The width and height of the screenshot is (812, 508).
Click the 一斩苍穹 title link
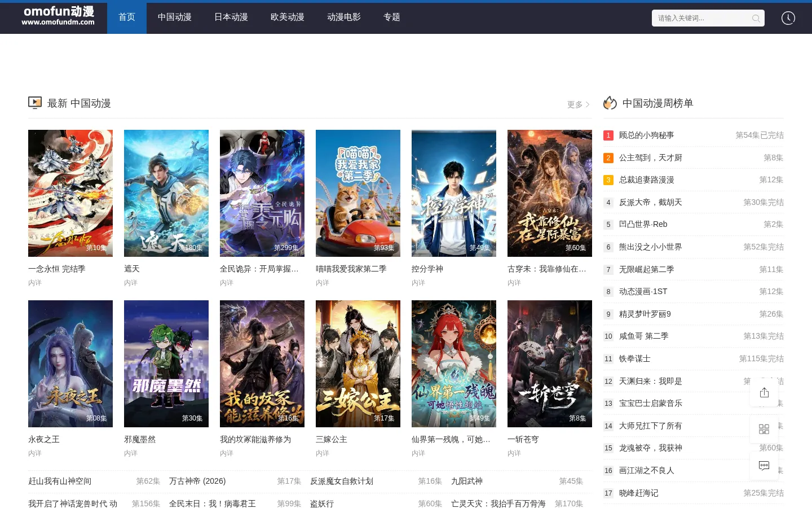(x=523, y=439)
